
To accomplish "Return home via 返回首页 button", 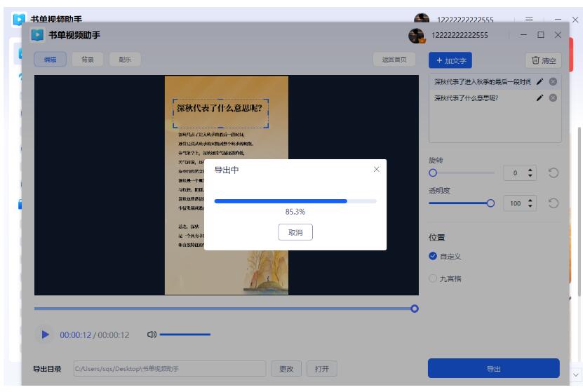I will 394,60.
